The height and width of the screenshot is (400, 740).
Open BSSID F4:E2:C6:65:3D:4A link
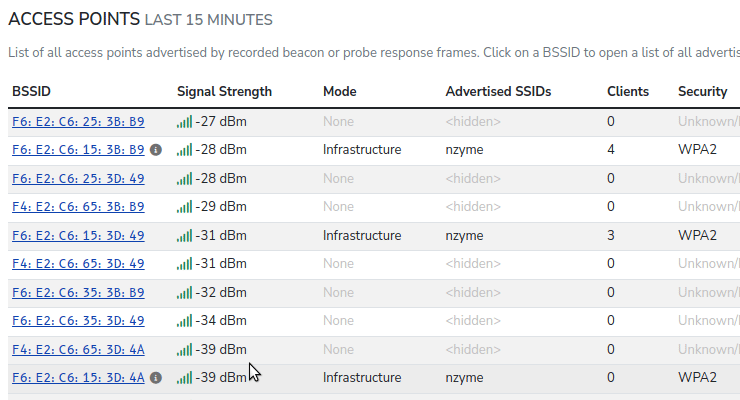pos(78,350)
